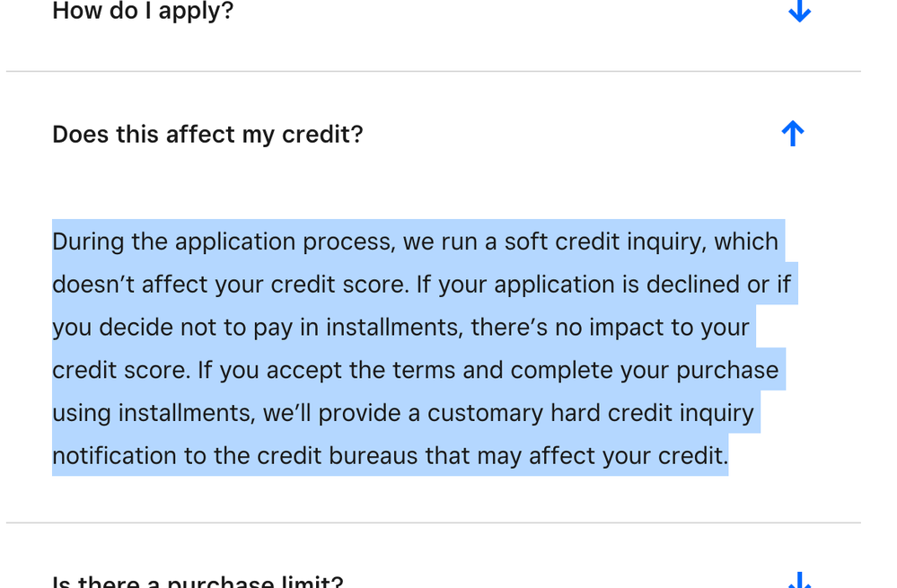Expand the "How do I apply?" arrow
This screenshot has width=897, height=588.
click(x=798, y=11)
